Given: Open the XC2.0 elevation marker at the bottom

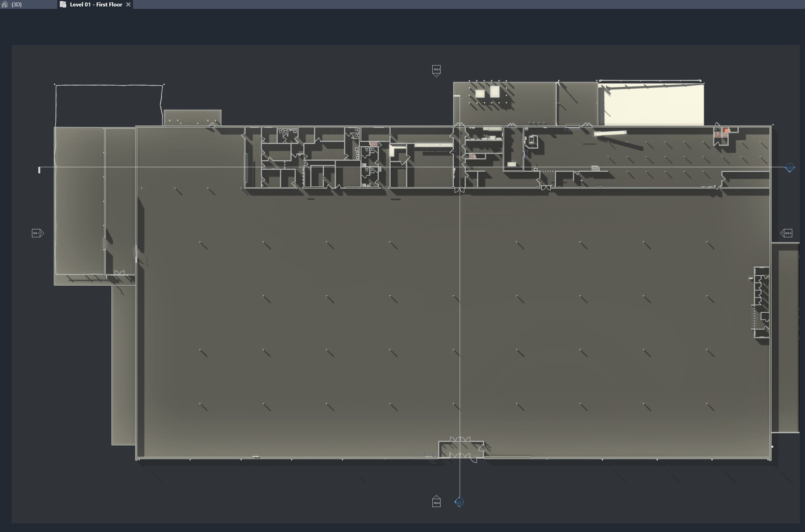Looking at the screenshot, I should tap(437, 503).
